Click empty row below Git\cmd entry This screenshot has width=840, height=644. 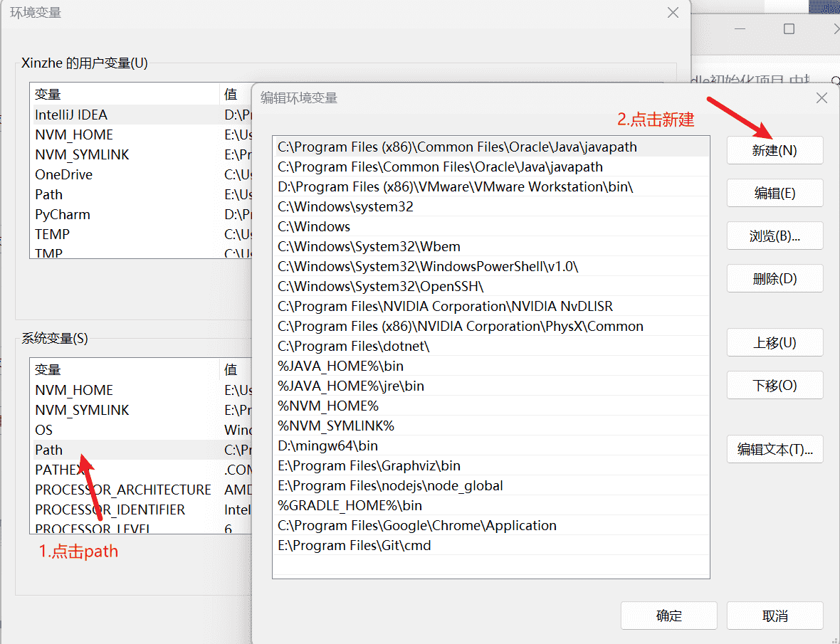[490, 566]
